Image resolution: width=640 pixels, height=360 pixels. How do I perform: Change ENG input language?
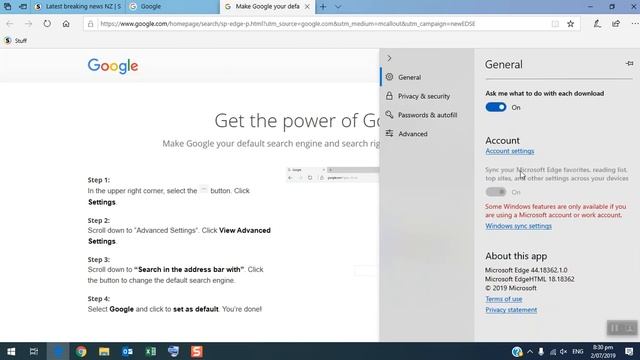(x=578, y=351)
